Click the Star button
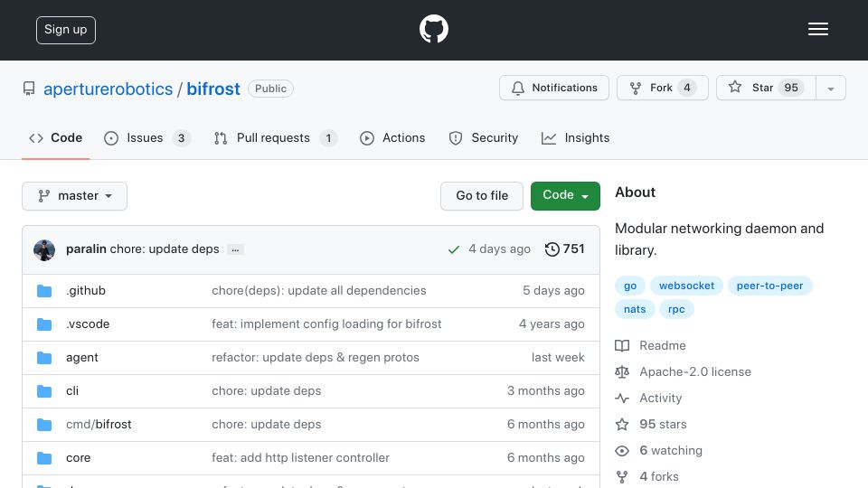This screenshot has height=488, width=868. tap(766, 88)
